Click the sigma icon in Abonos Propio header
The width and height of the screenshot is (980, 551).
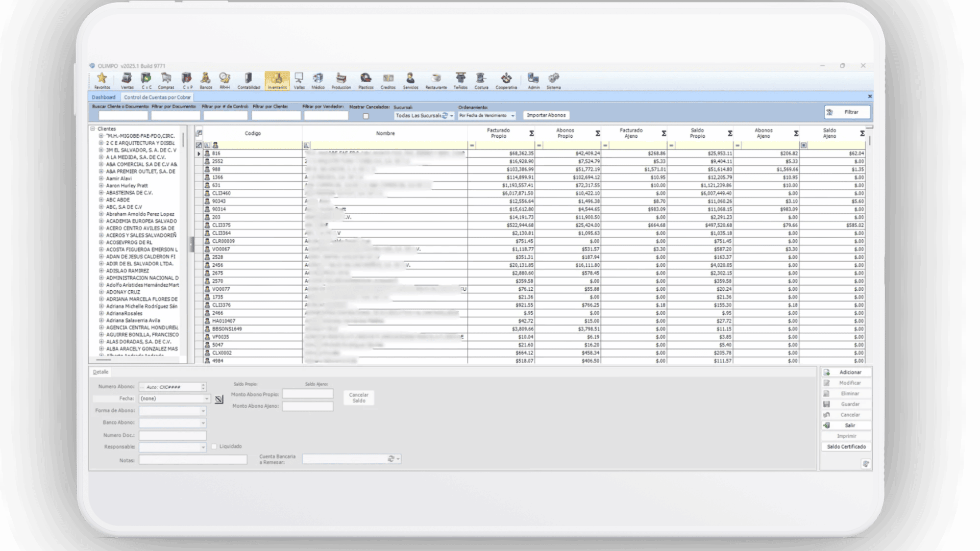tap(598, 133)
